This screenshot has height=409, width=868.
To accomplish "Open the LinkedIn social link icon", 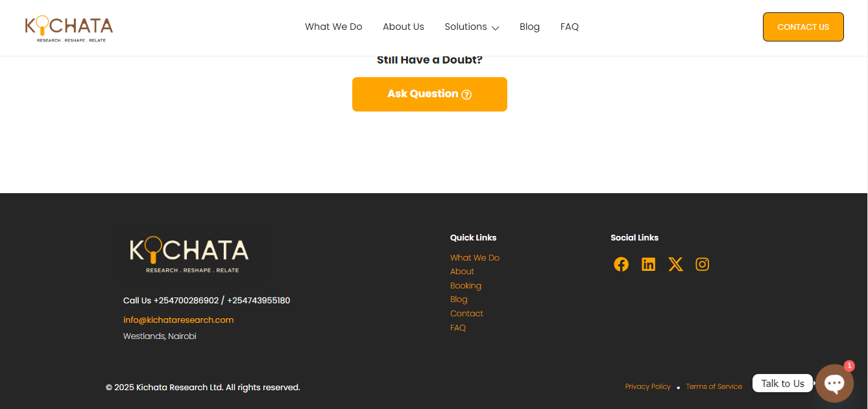I will pyautogui.click(x=648, y=264).
